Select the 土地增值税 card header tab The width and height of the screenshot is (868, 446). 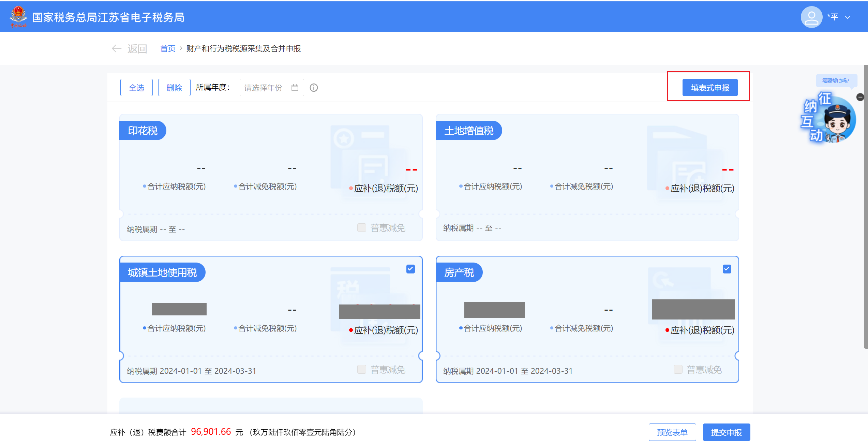[x=468, y=131]
